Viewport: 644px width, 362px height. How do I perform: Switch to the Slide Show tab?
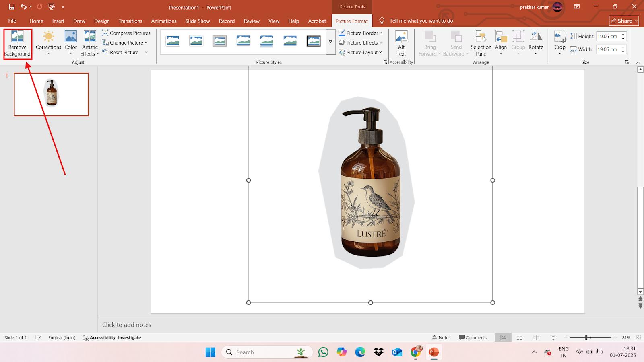(198, 21)
